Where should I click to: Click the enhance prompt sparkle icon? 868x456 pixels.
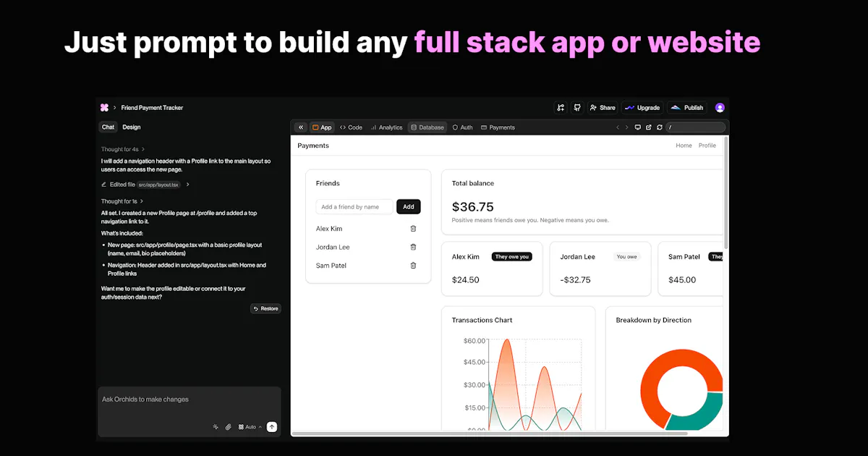(216, 427)
